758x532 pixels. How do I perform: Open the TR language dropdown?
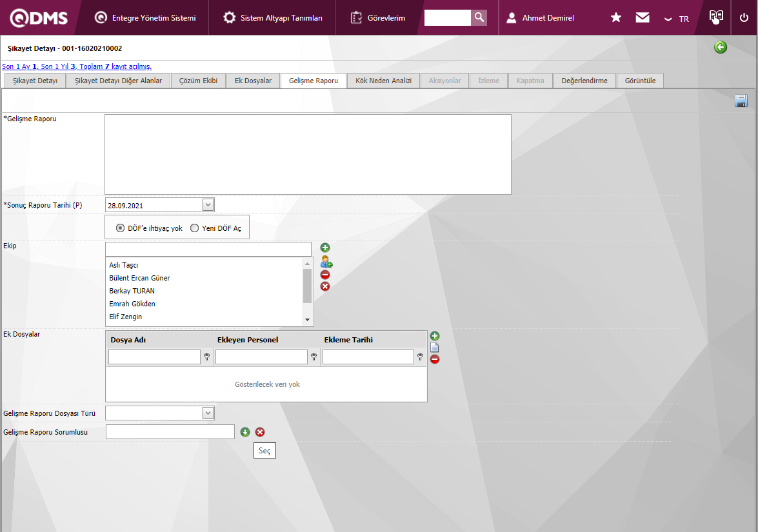point(676,19)
